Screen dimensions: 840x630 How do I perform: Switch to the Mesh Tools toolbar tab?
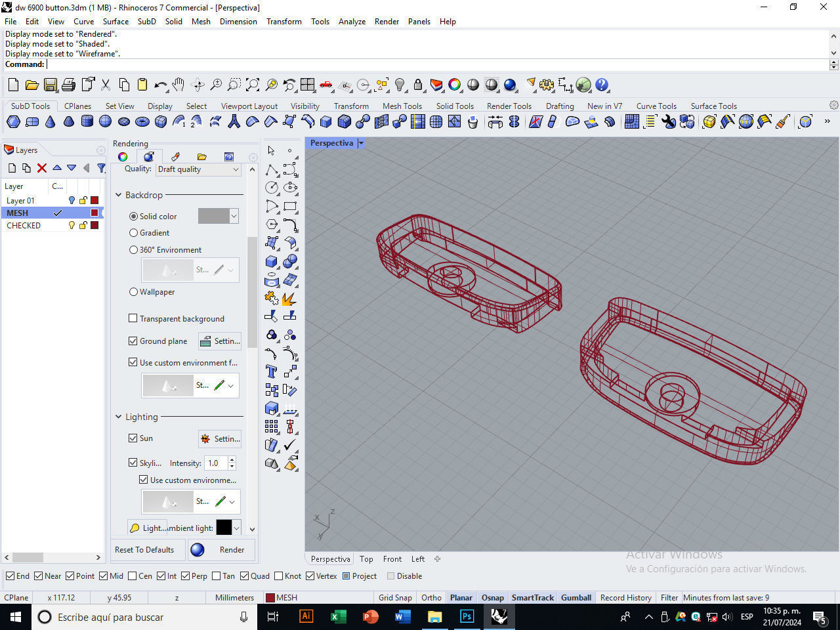pyautogui.click(x=402, y=106)
